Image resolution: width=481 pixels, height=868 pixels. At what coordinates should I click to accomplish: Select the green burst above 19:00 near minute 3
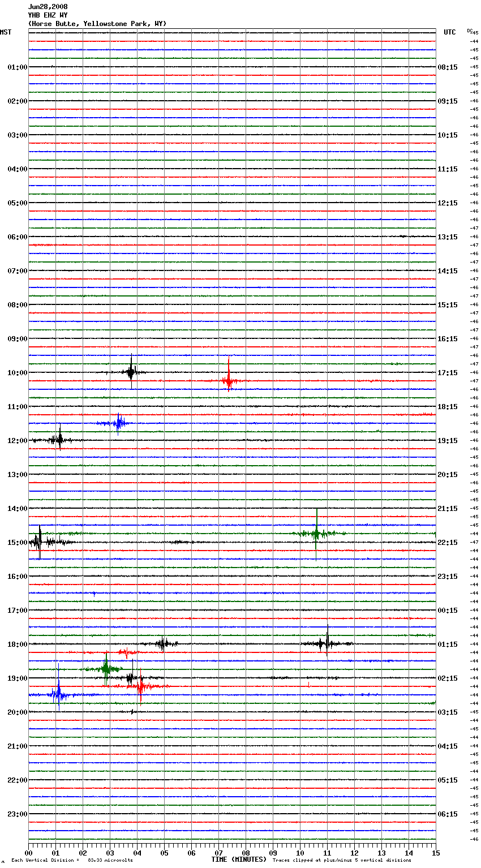[x=106, y=668]
